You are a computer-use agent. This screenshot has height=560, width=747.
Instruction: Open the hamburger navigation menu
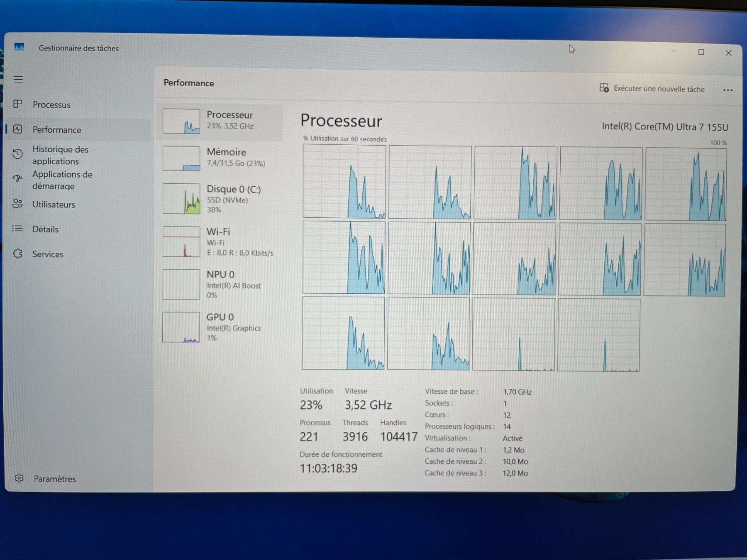pos(18,79)
